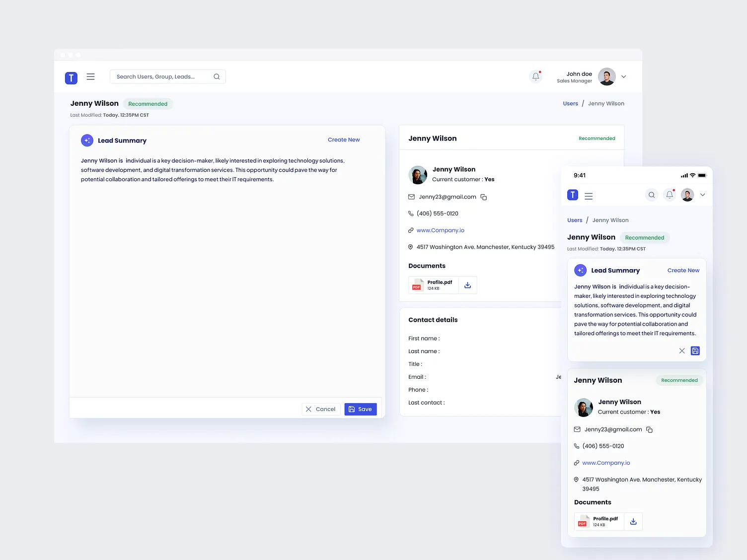This screenshot has width=747, height=560.
Task: Expand the account chevron in mobile header
Action: click(x=703, y=195)
